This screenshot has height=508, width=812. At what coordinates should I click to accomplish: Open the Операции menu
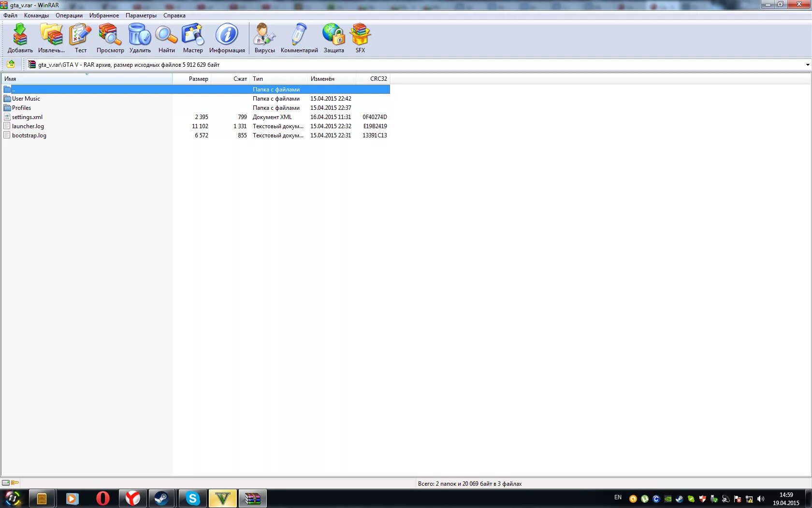(x=69, y=15)
